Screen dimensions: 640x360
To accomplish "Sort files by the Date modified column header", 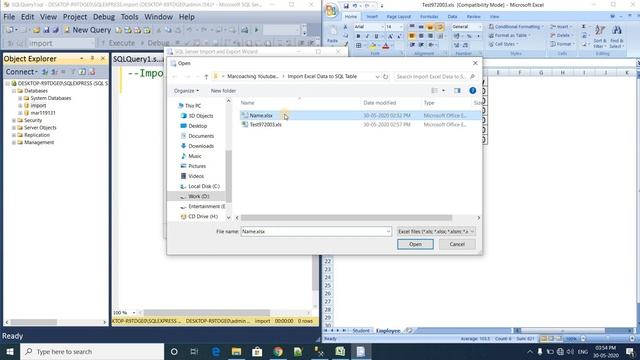I will point(380,103).
